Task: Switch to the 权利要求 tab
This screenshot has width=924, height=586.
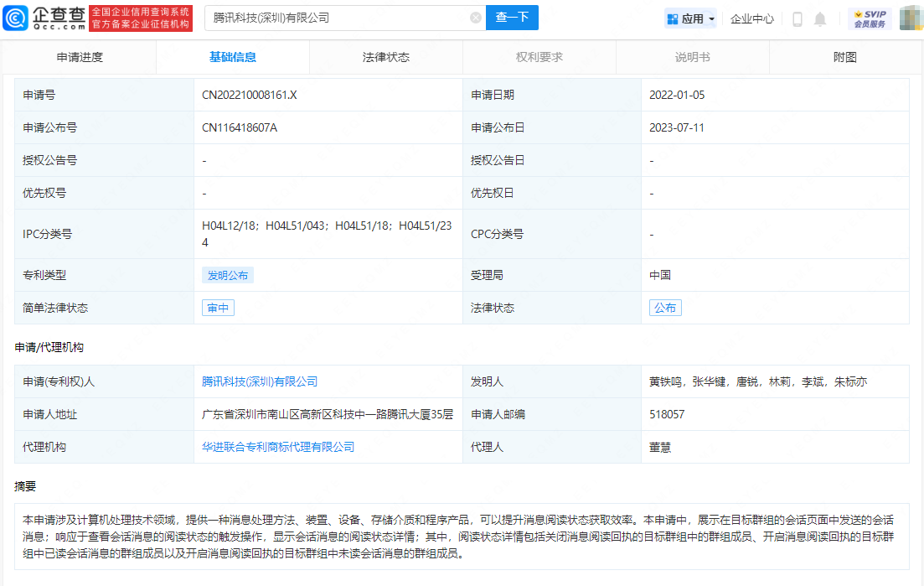Action: [539, 57]
